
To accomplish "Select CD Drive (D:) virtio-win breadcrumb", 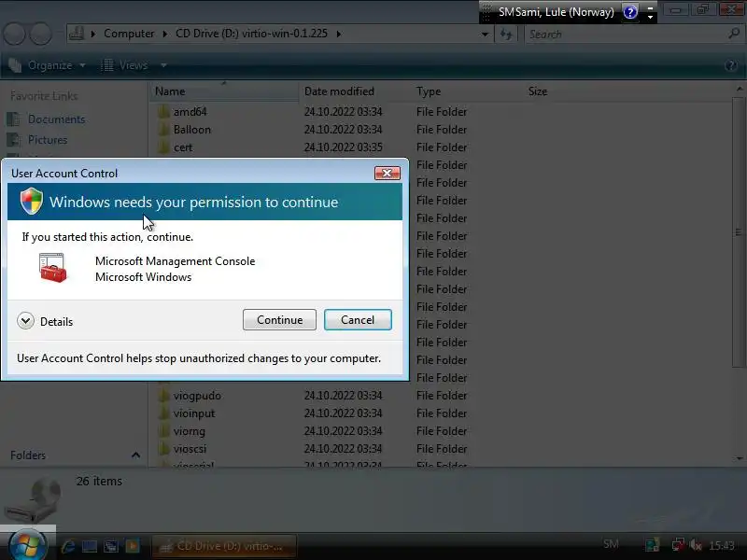I will (x=251, y=34).
